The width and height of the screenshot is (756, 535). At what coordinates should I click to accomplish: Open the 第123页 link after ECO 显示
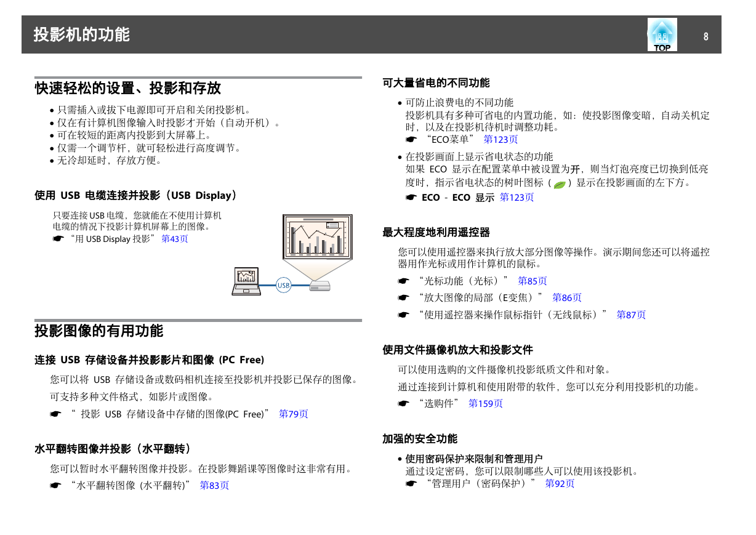pyautogui.click(x=517, y=197)
